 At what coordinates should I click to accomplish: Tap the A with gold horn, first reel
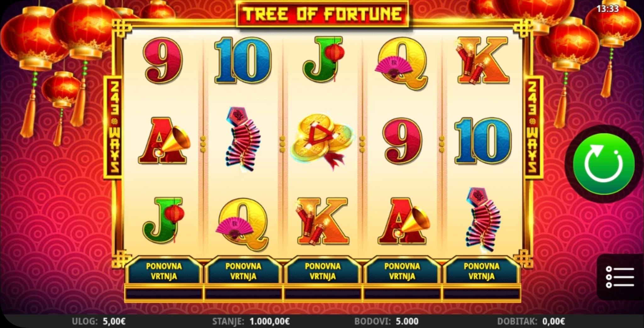tap(164, 141)
